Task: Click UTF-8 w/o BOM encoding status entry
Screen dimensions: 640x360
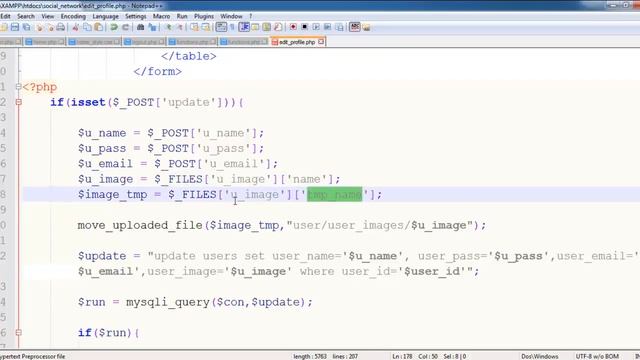Action: point(597,356)
